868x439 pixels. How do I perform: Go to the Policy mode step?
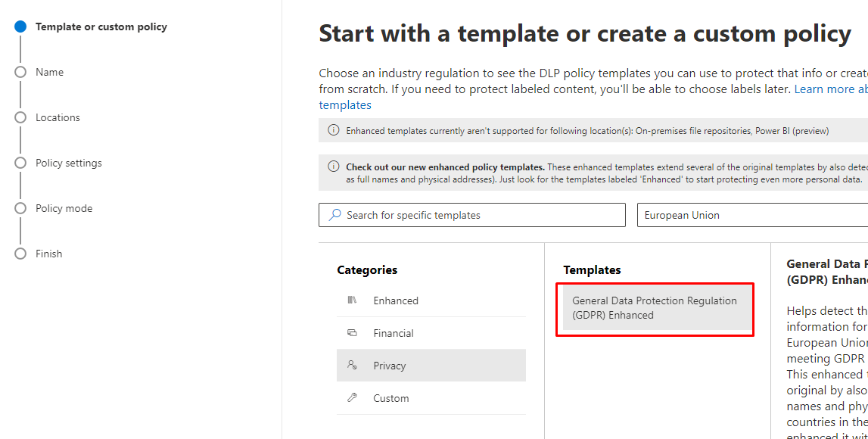coord(64,208)
